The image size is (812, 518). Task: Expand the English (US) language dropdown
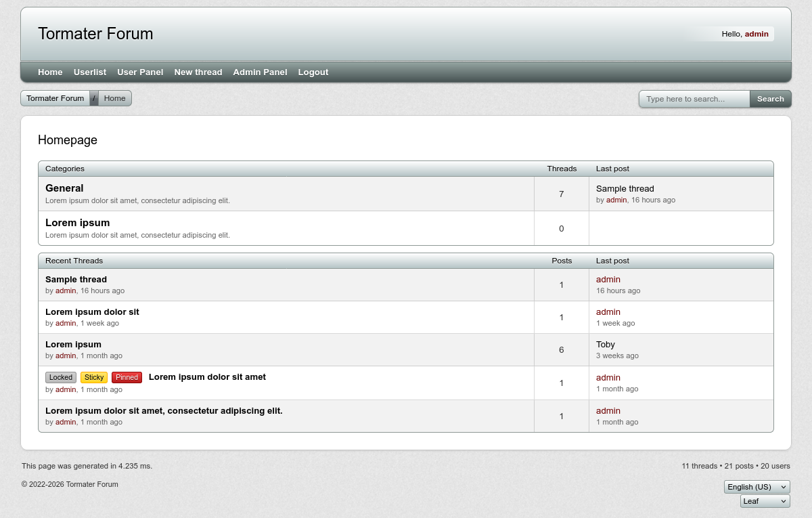(757, 487)
